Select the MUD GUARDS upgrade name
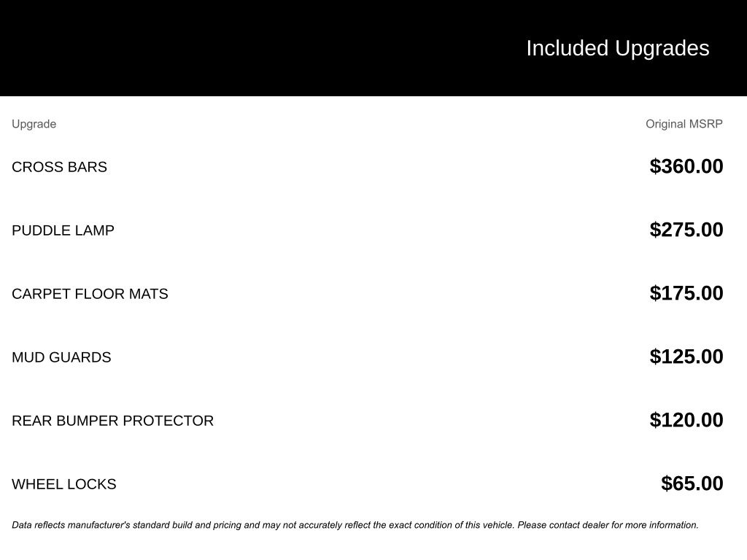This screenshot has height=560, width=747. click(x=61, y=357)
